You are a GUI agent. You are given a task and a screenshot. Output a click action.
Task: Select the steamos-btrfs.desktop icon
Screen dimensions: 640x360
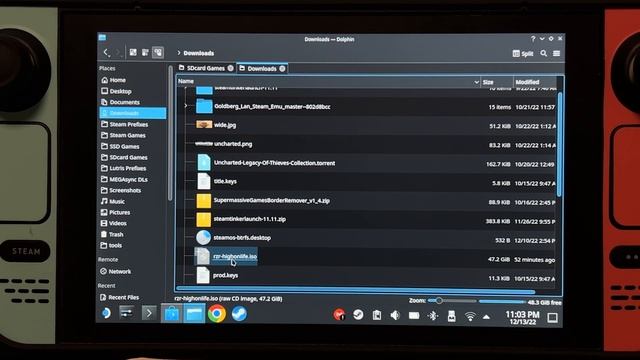click(203, 238)
